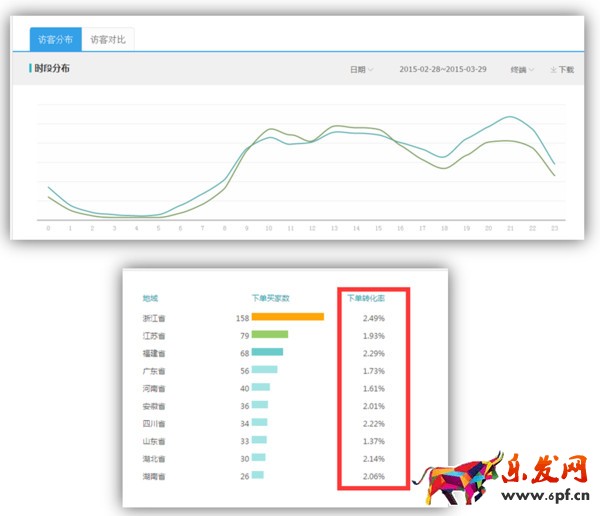Select the 广东省 region row label
The image size is (600, 516).
(x=154, y=370)
